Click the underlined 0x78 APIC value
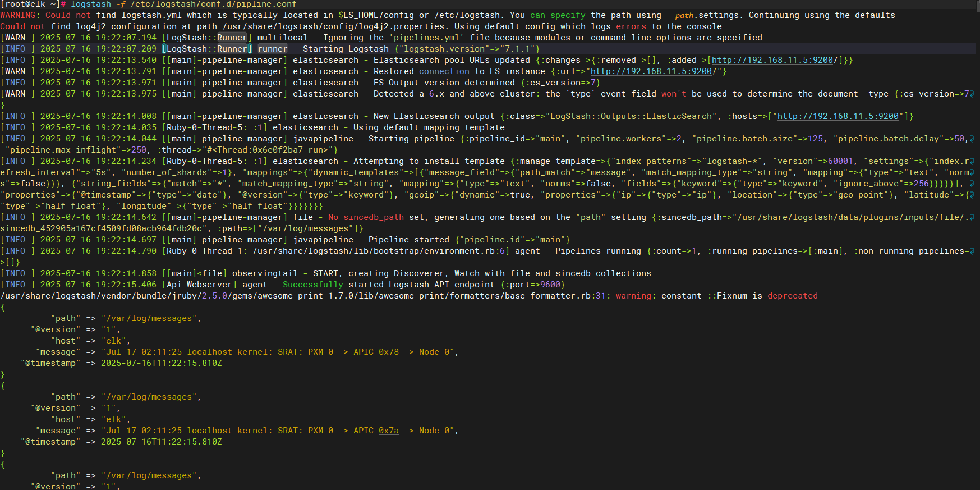Viewport: 980px width, 490px height. [x=389, y=352]
